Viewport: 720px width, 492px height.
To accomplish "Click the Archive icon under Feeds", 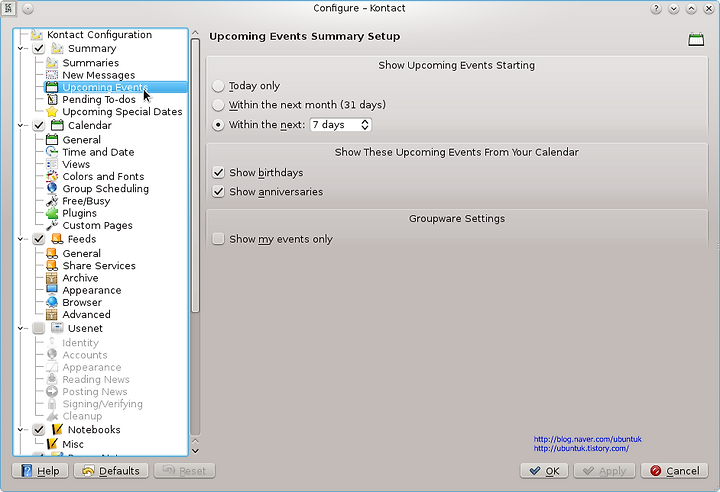I will [52, 278].
